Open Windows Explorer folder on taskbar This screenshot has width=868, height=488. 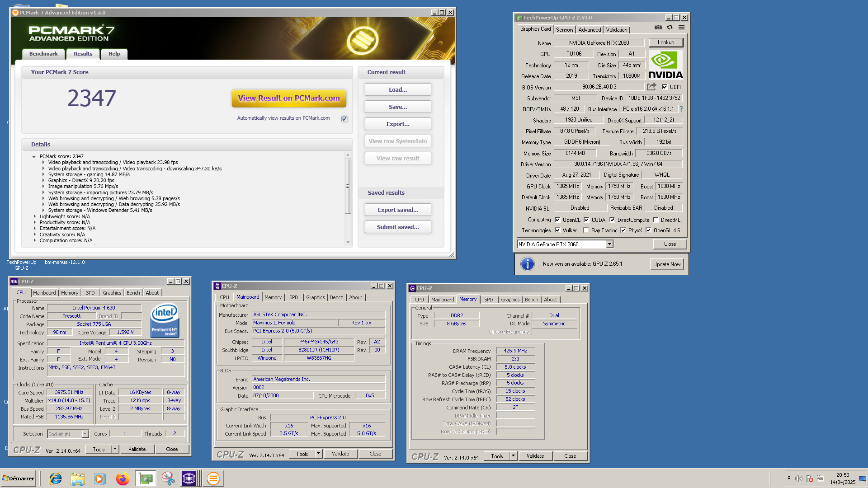point(78,479)
